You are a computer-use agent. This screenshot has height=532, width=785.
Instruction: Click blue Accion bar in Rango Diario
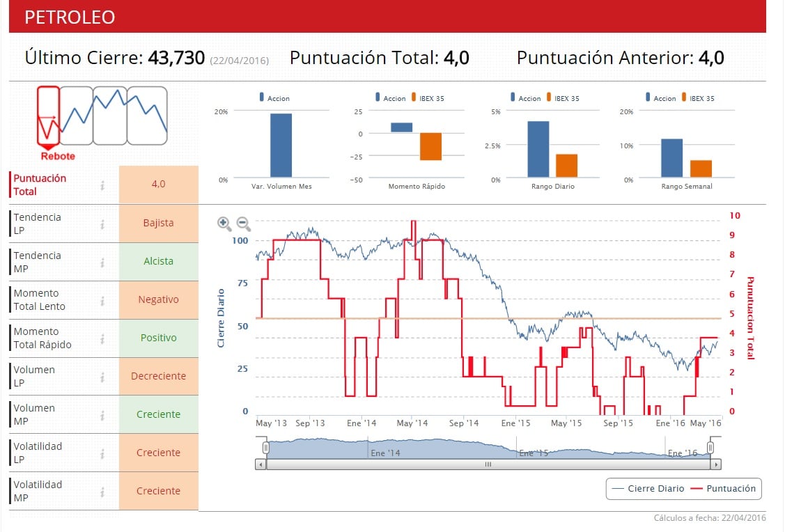click(538, 149)
